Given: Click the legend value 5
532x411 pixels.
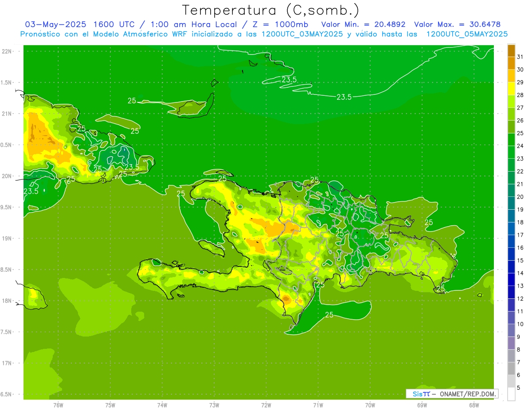Looking at the screenshot, I should pos(519,388).
